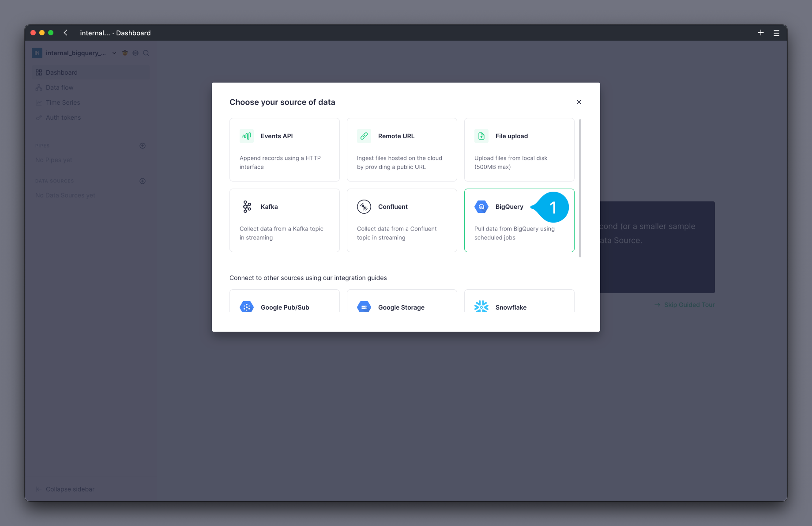
Task: Collapse the sidebar
Action: (x=65, y=489)
